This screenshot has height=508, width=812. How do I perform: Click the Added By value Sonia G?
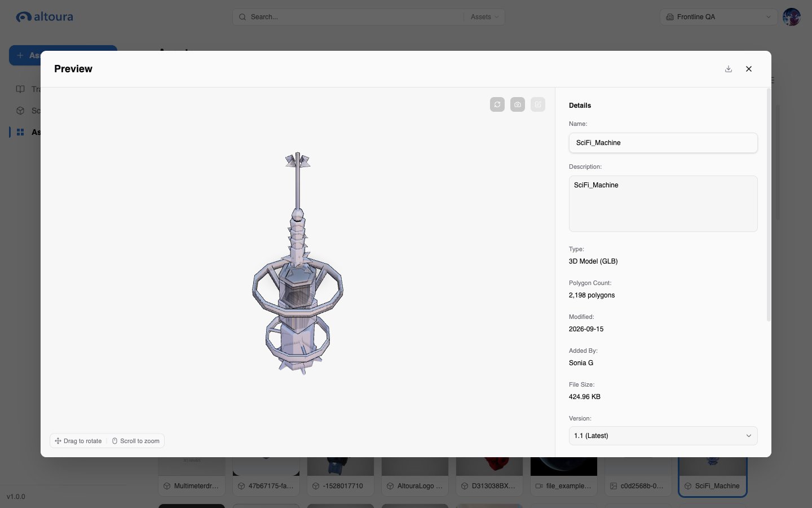coord(581,363)
